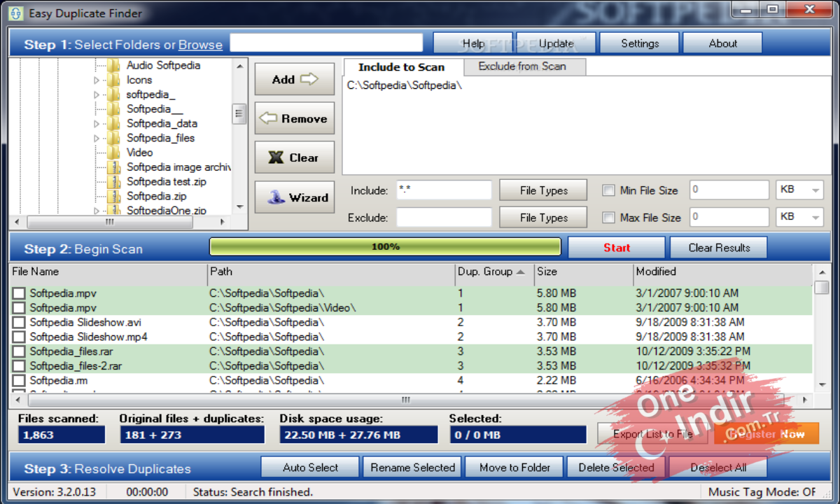Select the Video folder icon
Viewport: 840px width, 504px height.
(x=113, y=153)
